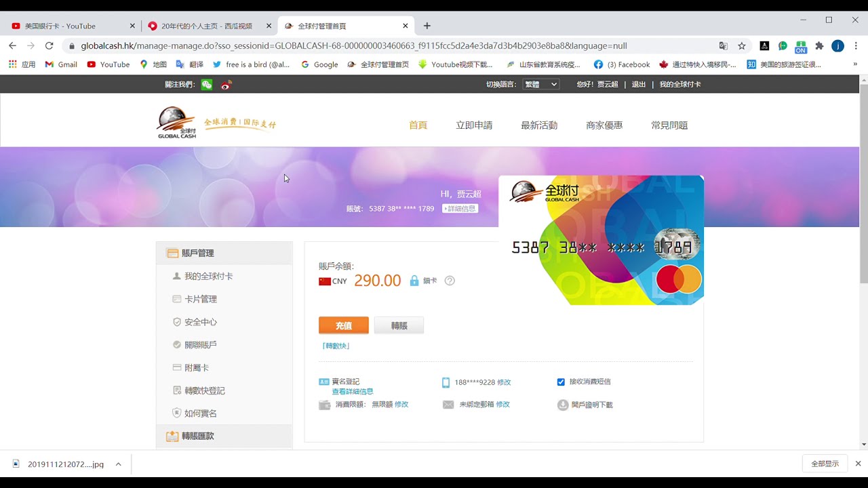Open the Google bookmark

(319, 64)
